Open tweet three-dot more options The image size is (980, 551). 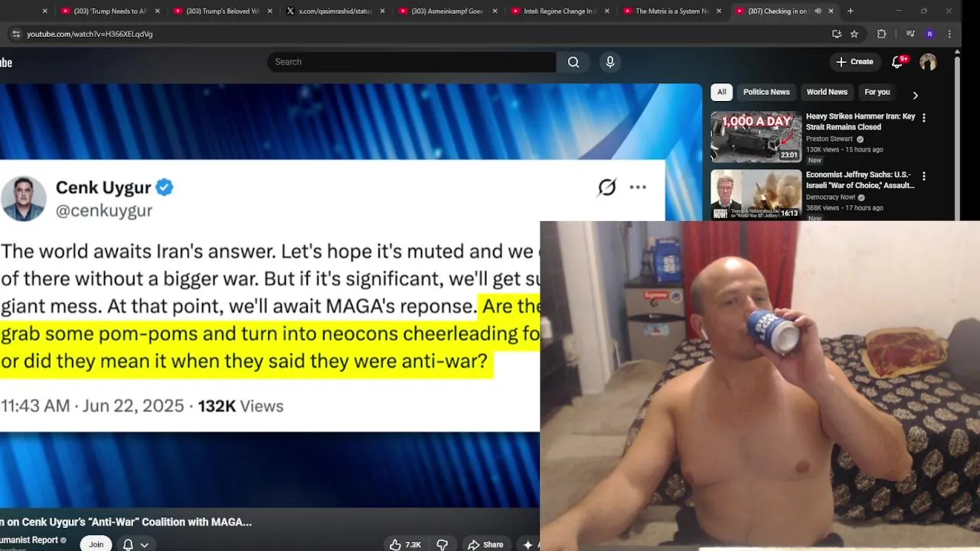coord(638,187)
